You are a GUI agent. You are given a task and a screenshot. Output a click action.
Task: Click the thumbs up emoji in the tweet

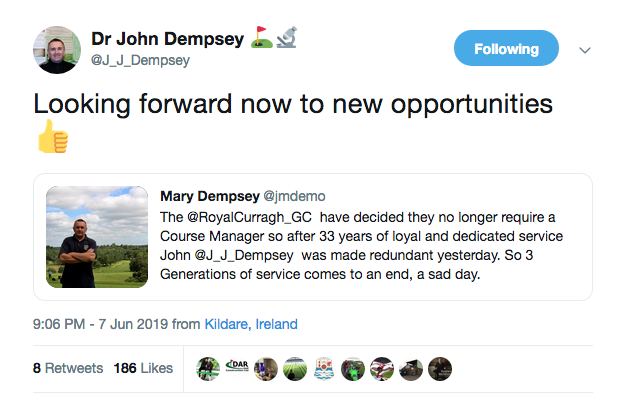(52, 138)
